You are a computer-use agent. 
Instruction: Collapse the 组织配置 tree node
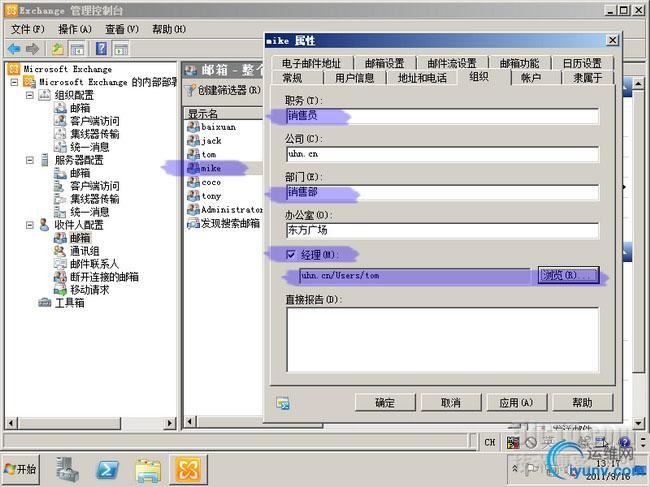point(29,95)
